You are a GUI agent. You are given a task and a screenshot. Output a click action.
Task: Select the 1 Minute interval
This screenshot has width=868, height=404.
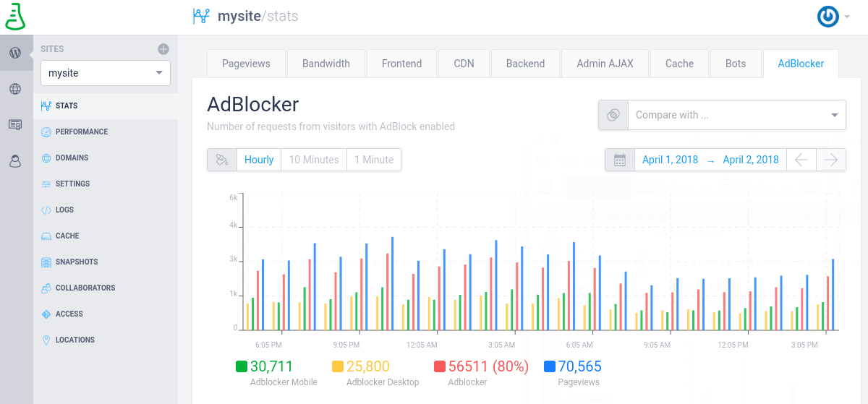tap(374, 160)
